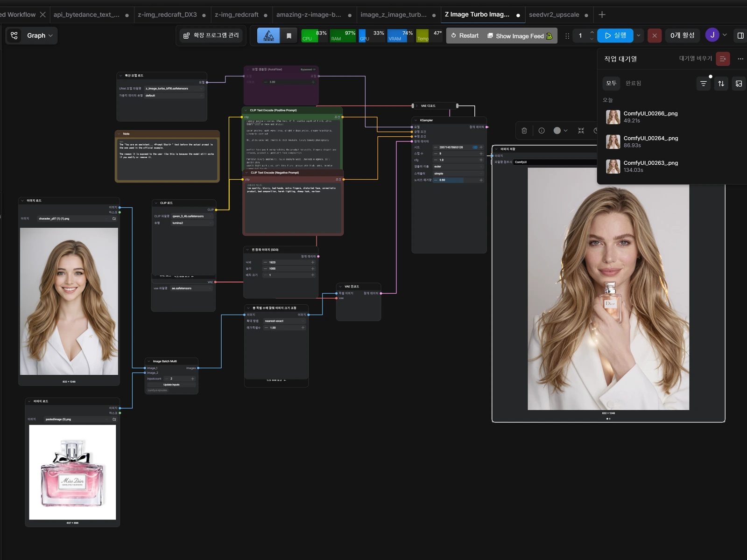
Task: Click the blue 실행 run button
Action: (x=615, y=35)
